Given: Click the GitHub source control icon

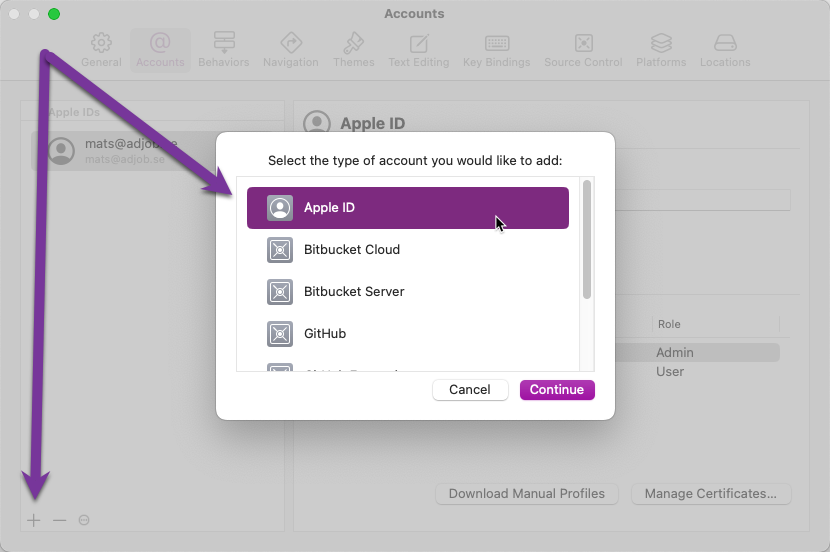Looking at the screenshot, I should pos(279,333).
